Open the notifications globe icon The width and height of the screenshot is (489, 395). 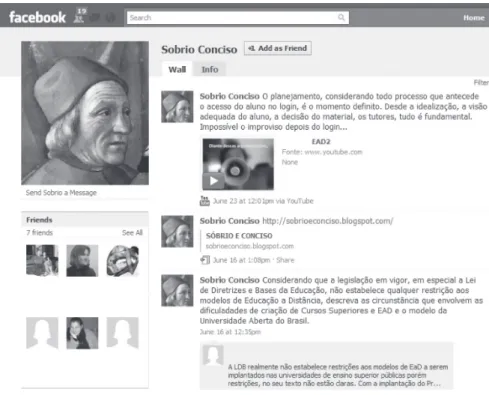coord(110,17)
